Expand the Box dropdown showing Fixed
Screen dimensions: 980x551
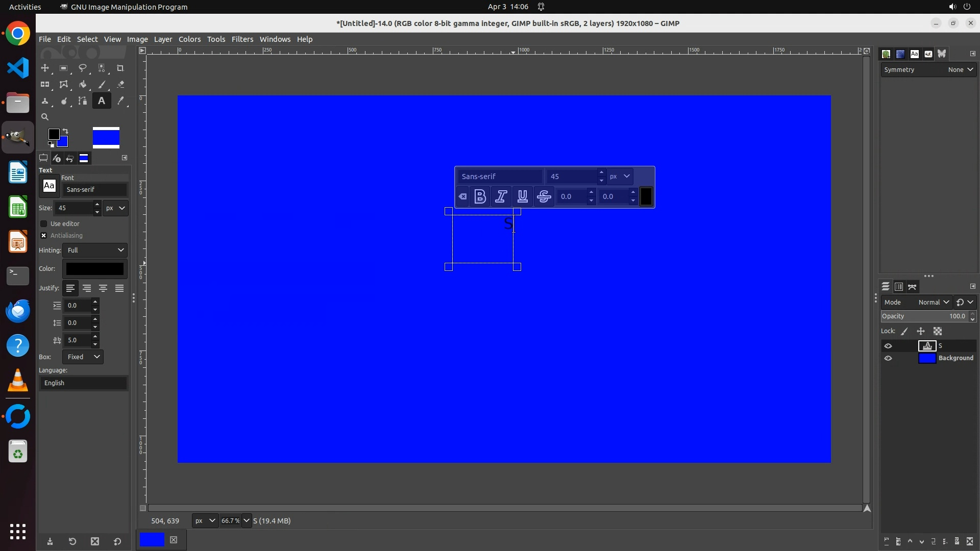coord(83,357)
